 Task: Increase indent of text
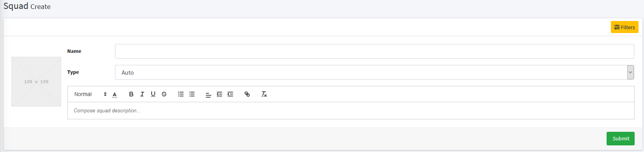230,94
